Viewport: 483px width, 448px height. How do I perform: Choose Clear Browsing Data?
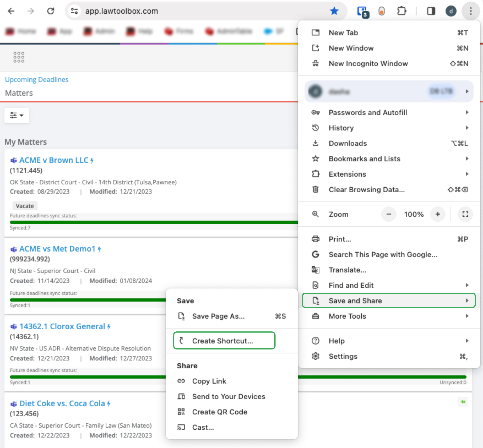[389, 189]
